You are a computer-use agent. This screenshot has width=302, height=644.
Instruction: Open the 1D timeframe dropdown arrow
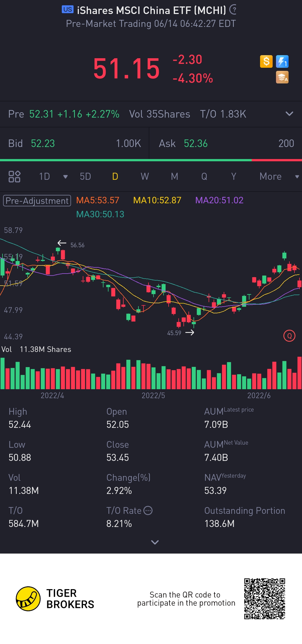click(65, 177)
